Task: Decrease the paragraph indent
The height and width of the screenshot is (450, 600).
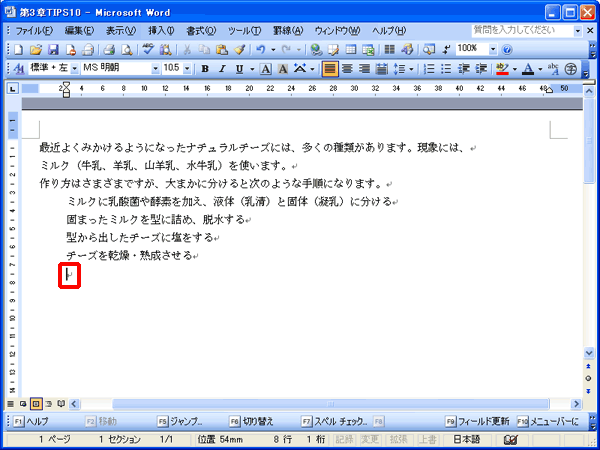Action: click(464, 69)
